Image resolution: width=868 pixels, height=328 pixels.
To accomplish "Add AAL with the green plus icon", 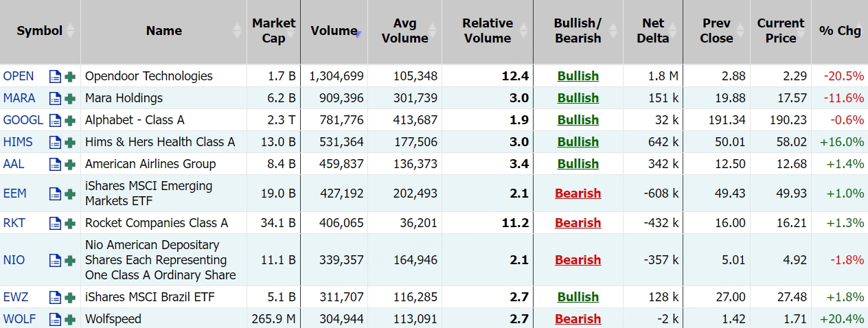I will (69, 164).
